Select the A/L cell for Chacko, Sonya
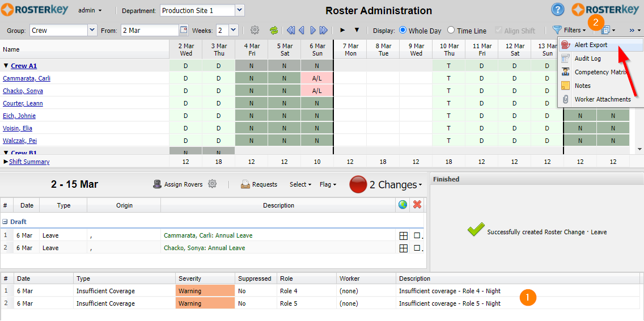 coord(317,91)
